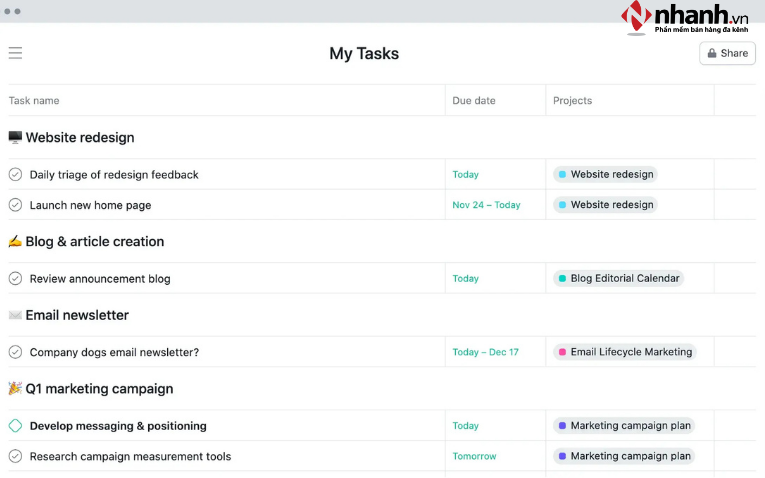
Task: Toggle the Q1 marketing campaign section
Action: 98,389
